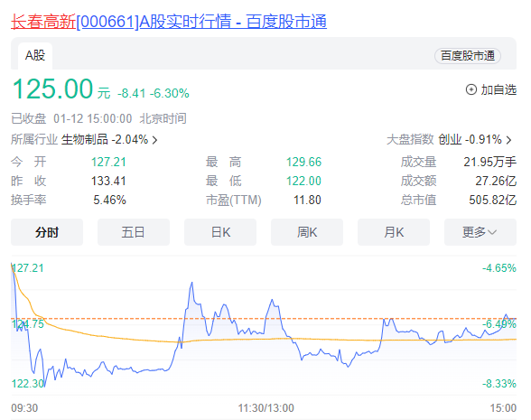Screen dimensions: 531x420
Task: Switch to the 日K chart tab
Action: (x=220, y=232)
